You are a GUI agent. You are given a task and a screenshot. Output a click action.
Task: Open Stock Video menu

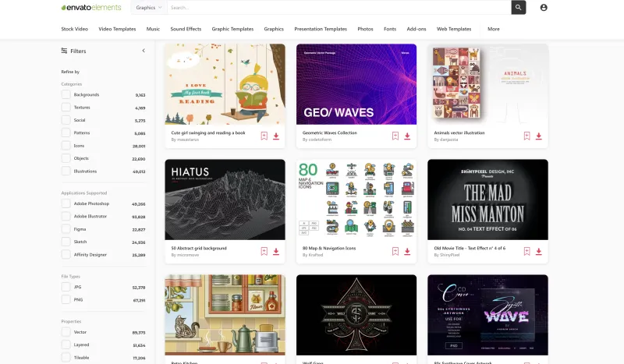(74, 29)
